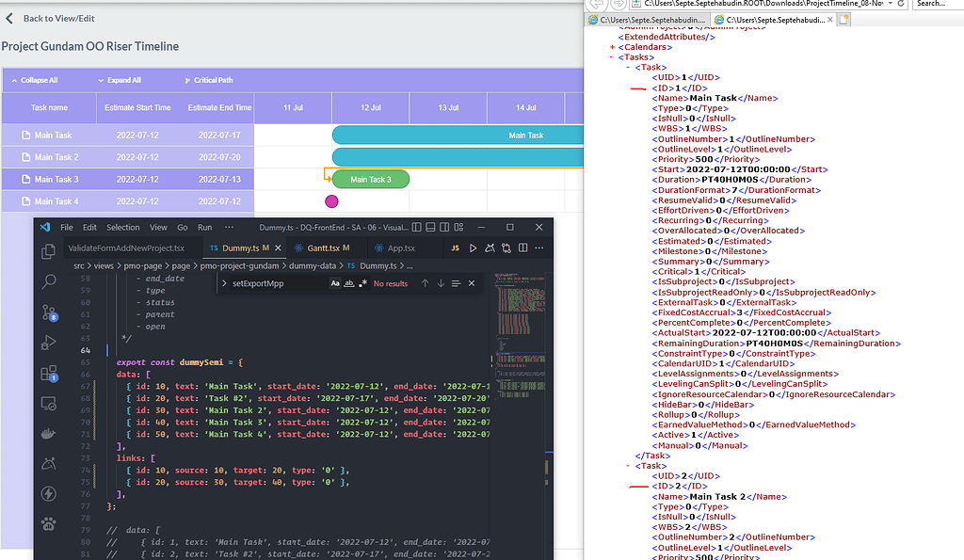Switch to first Internet Explorer tab
The width and height of the screenshot is (964, 560).
pos(647,21)
